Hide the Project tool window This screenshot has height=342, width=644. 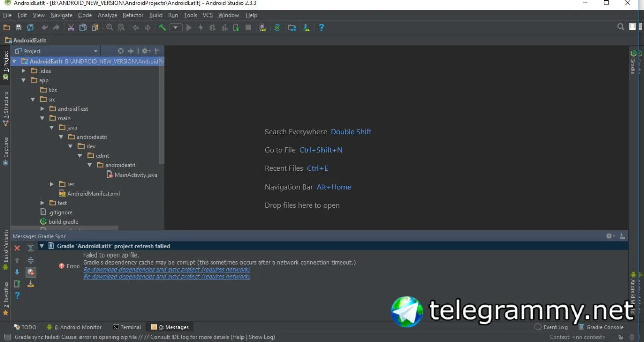tap(158, 51)
